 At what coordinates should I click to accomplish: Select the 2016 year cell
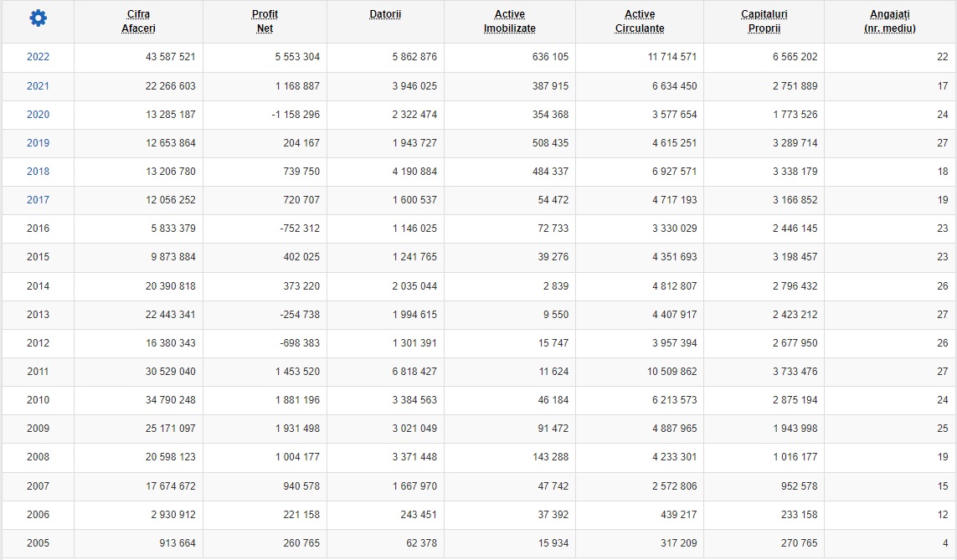pos(38,229)
